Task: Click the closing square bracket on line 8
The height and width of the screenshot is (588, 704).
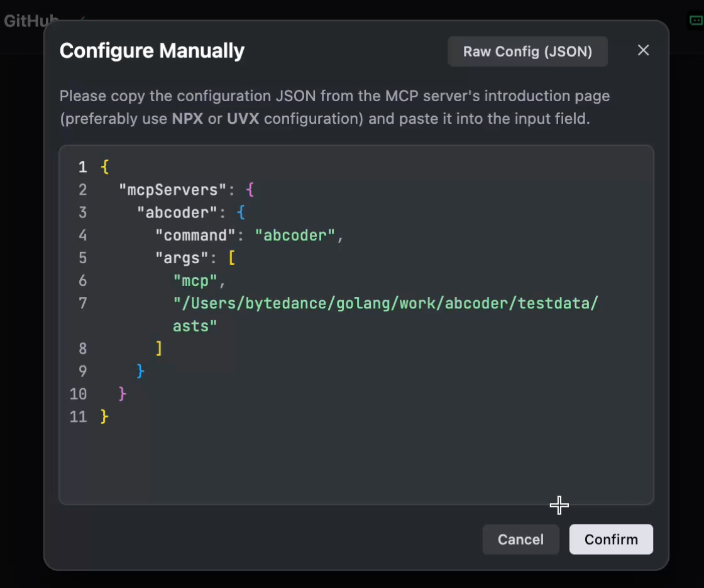Action: (158, 349)
